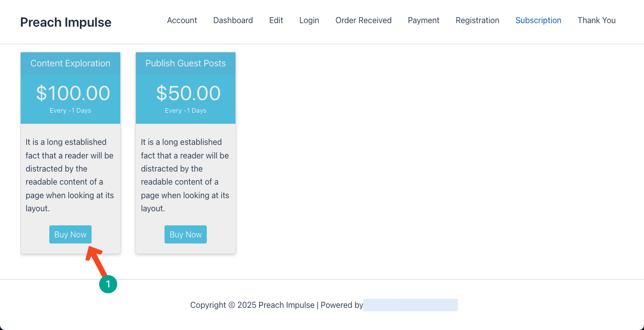Click the Copyright 2025 Preach Impulse text
The image size is (644, 330).
point(252,305)
